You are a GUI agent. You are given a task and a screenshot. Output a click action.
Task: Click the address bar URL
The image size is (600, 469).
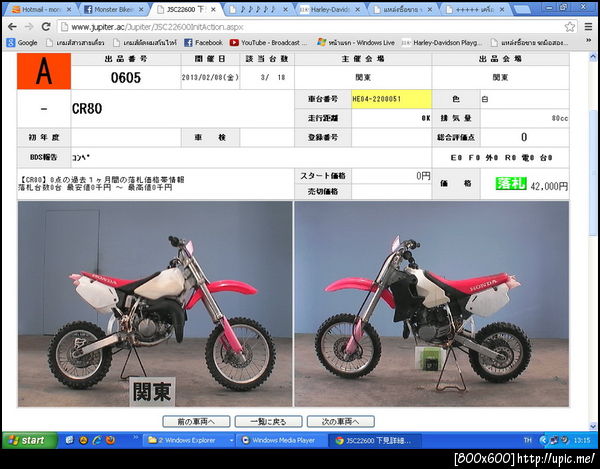(x=157, y=27)
